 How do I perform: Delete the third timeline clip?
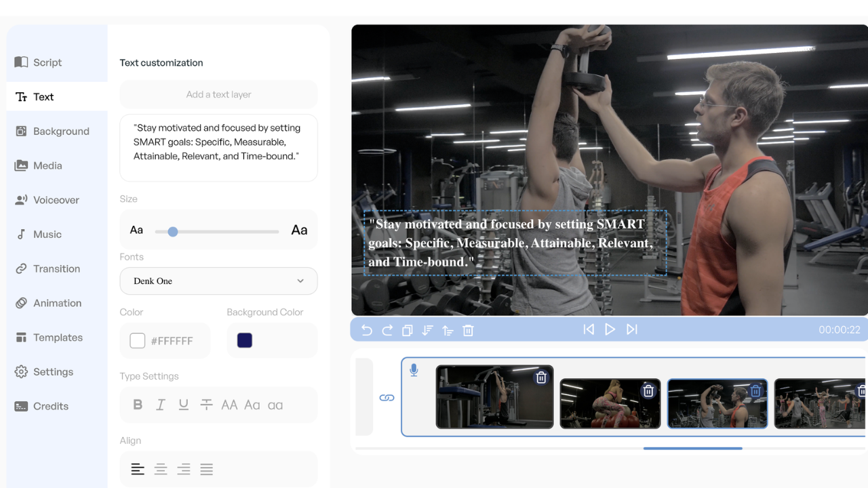755,391
